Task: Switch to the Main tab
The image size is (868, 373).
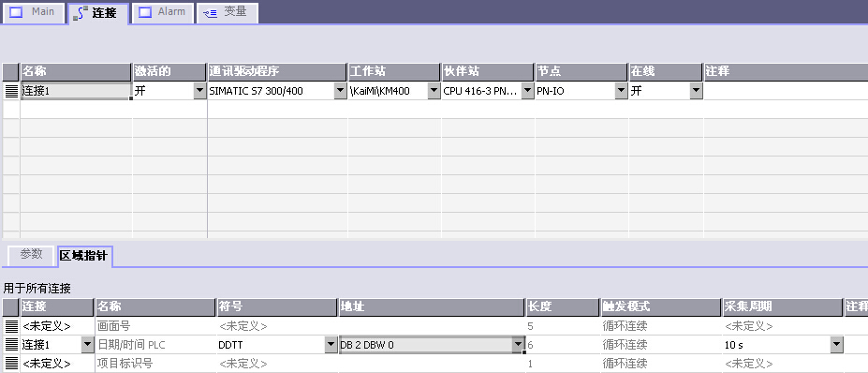Action: point(34,13)
